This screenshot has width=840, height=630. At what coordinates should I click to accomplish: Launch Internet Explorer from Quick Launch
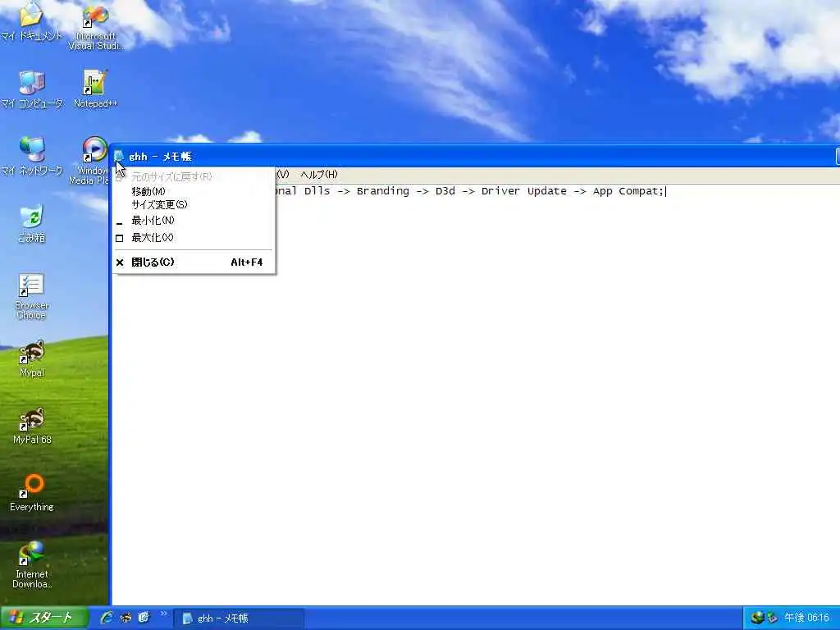pyautogui.click(x=107, y=618)
